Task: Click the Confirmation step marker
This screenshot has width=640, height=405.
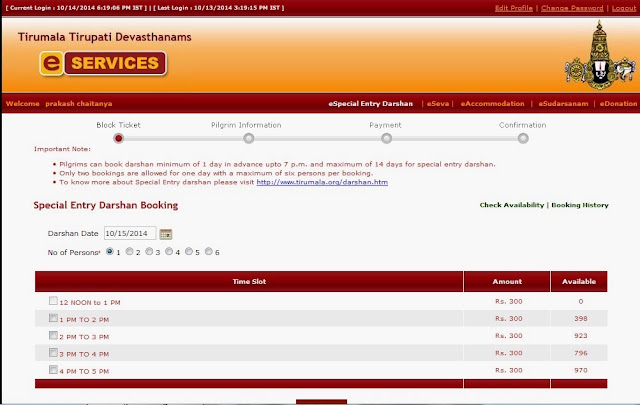Action: click(x=523, y=138)
